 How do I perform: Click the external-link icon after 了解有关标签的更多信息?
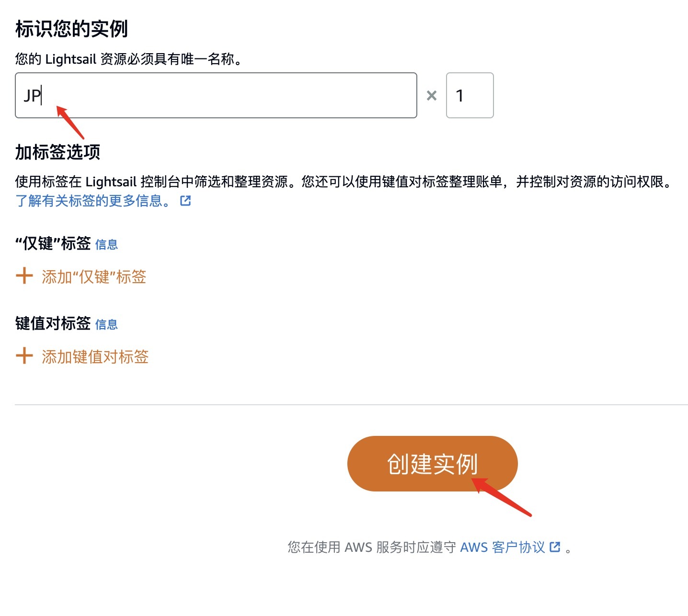click(185, 201)
